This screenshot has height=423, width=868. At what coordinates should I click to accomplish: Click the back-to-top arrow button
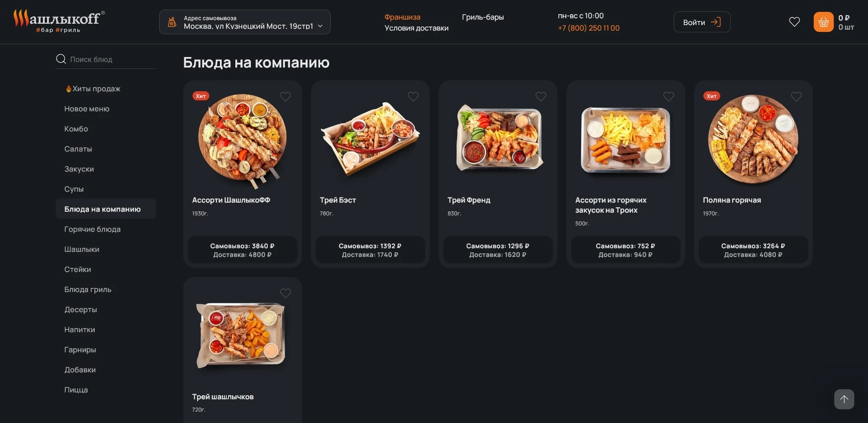tap(844, 399)
